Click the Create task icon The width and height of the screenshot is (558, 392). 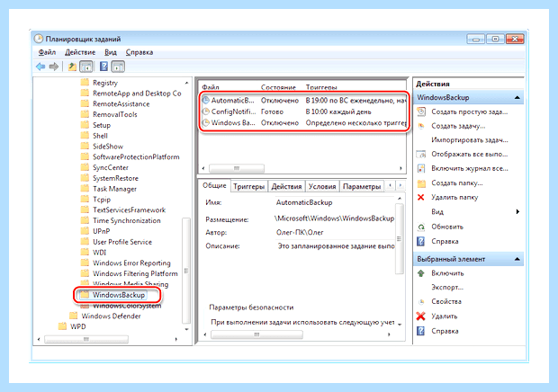tap(421, 126)
